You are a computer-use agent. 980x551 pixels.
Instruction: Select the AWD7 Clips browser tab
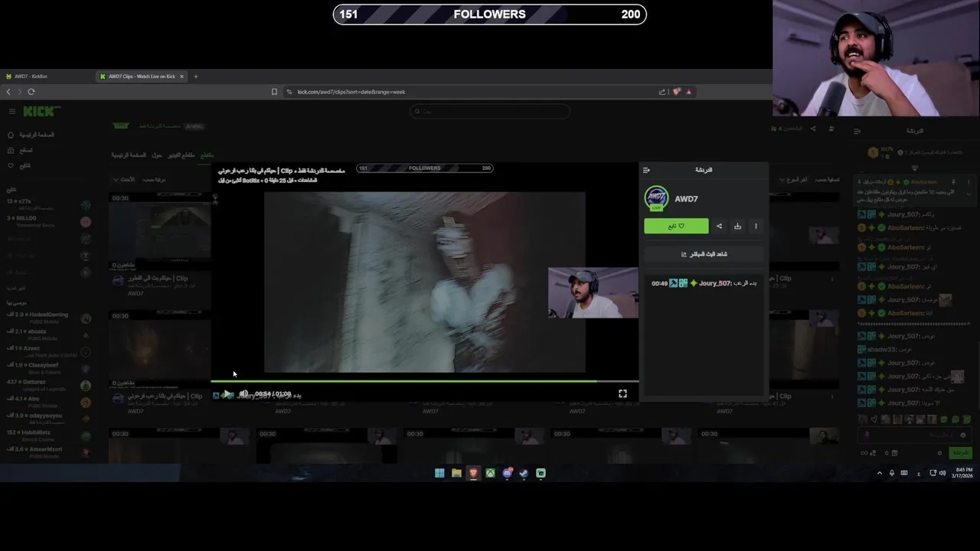click(x=142, y=77)
